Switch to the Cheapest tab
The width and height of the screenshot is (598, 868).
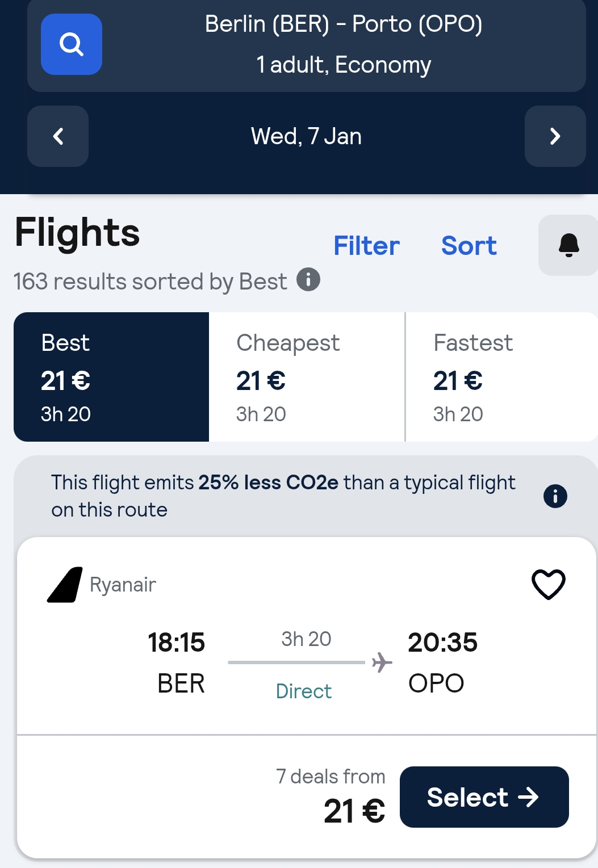point(307,377)
